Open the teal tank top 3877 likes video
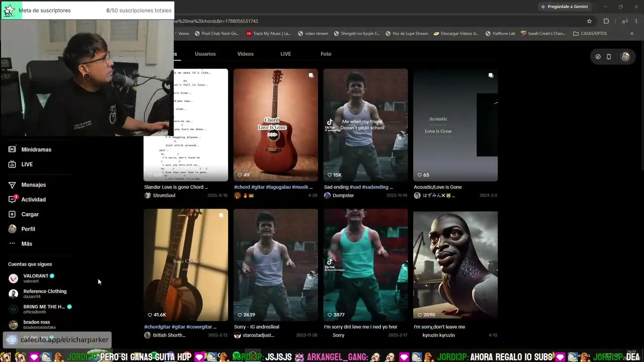The width and height of the screenshot is (644, 362). (x=366, y=265)
